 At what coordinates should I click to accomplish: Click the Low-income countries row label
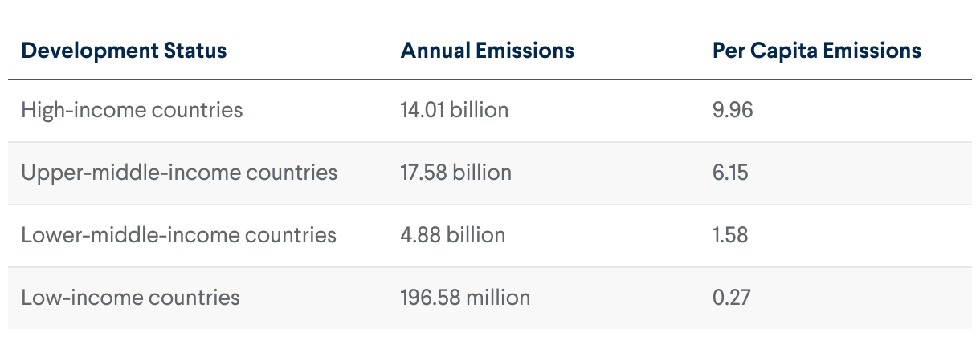pyautogui.click(x=130, y=297)
